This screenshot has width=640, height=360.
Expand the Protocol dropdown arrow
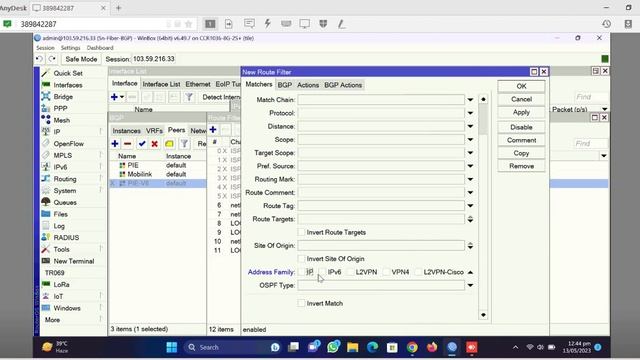(470, 113)
